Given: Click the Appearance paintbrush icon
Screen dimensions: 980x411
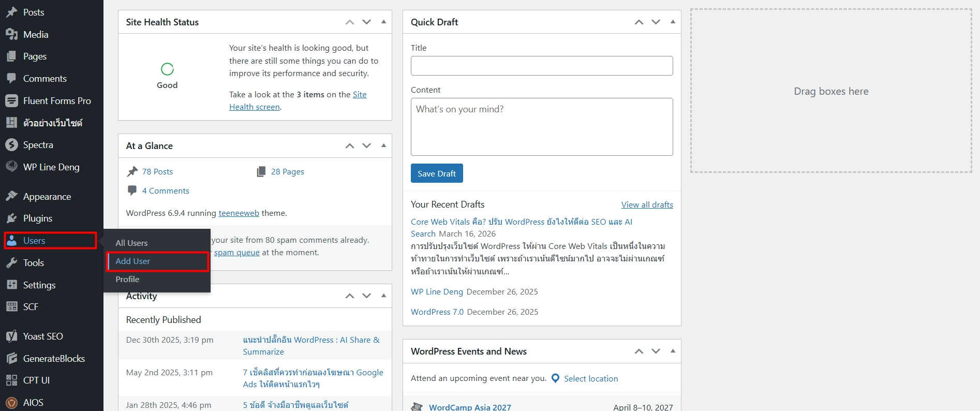Looking at the screenshot, I should 11,196.
